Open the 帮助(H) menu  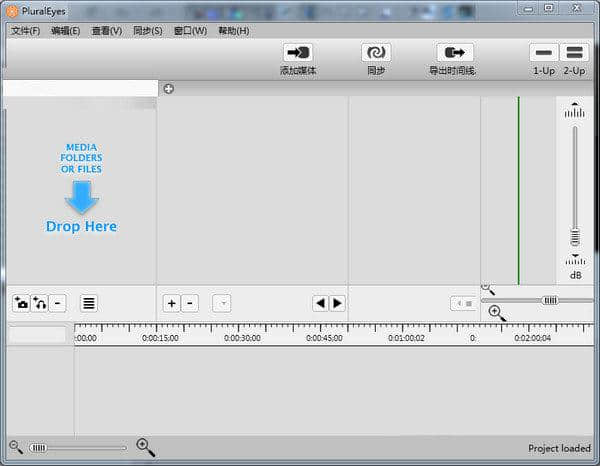(233, 31)
